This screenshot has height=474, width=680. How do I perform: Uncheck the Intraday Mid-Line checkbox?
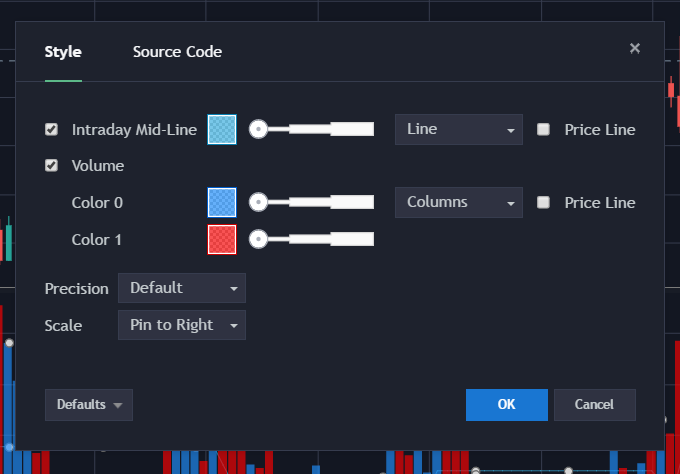(x=51, y=130)
